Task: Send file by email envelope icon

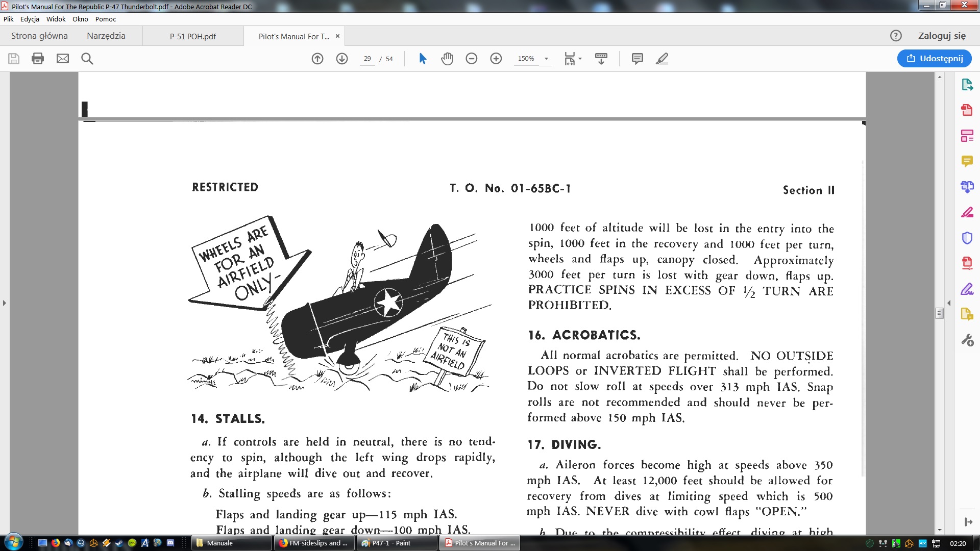Action: point(63,59)
